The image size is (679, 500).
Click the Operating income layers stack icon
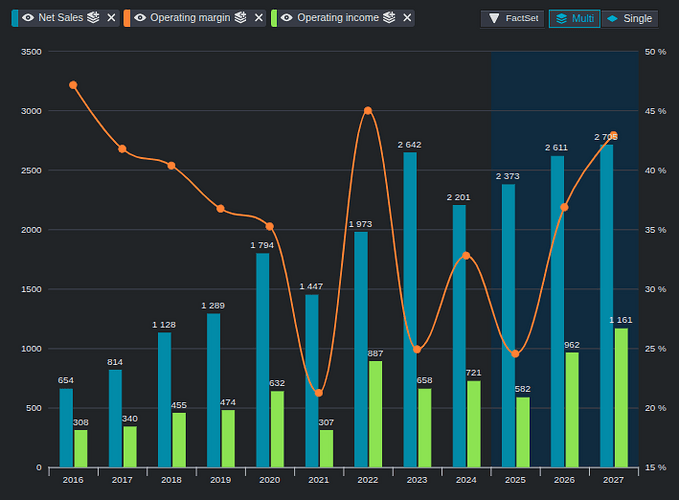pos(389,18)
